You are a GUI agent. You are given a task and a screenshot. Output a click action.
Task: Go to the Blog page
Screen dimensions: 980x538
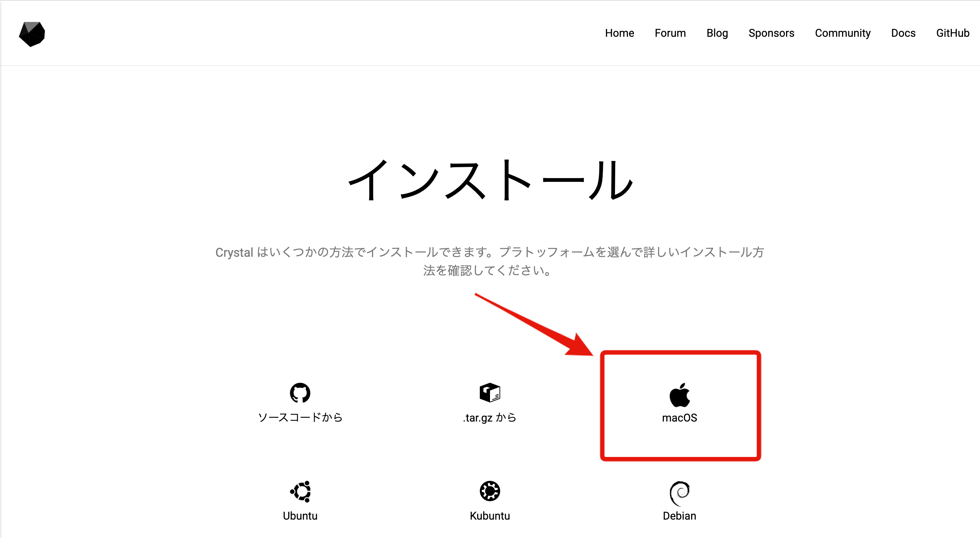[x=717, y=33]
